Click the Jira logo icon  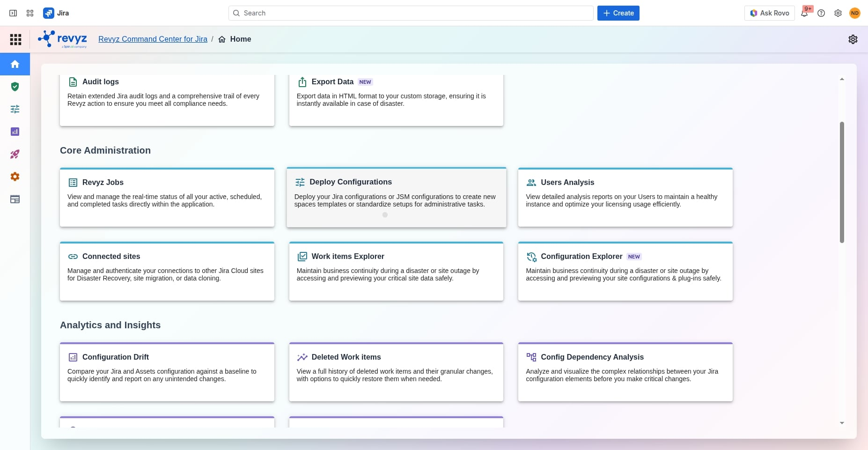pos(48,13)
